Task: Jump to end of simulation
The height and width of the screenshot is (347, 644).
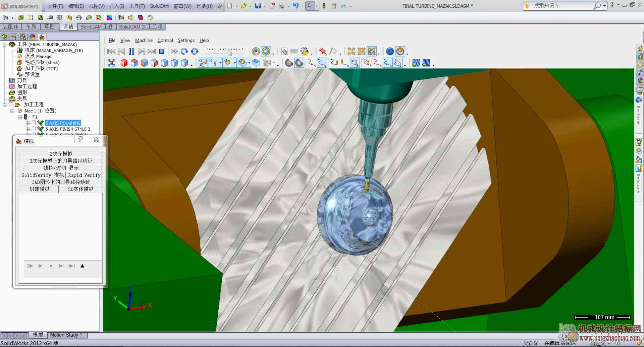Action: click(152, 51)
